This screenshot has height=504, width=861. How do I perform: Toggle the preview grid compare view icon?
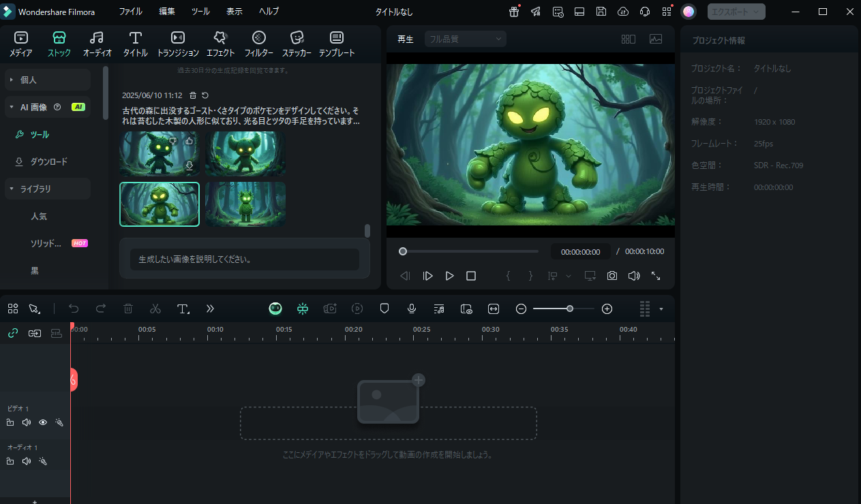pyautogui.click(x=629, y=39)
